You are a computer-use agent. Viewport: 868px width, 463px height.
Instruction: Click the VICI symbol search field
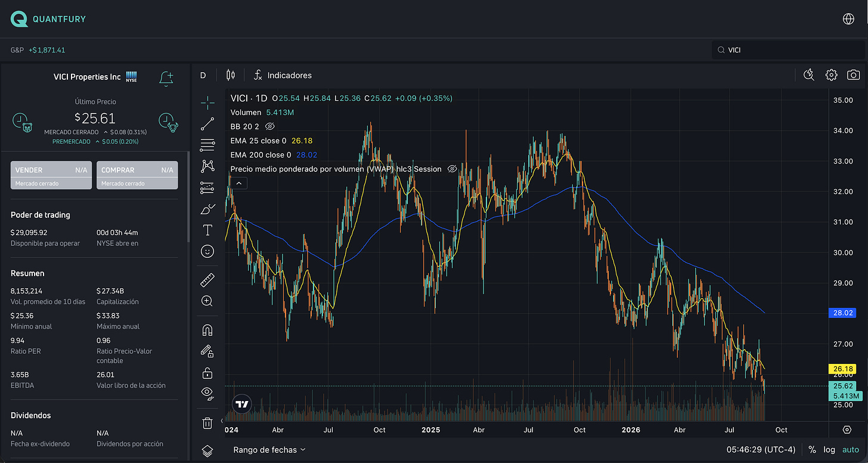[786, 50]
